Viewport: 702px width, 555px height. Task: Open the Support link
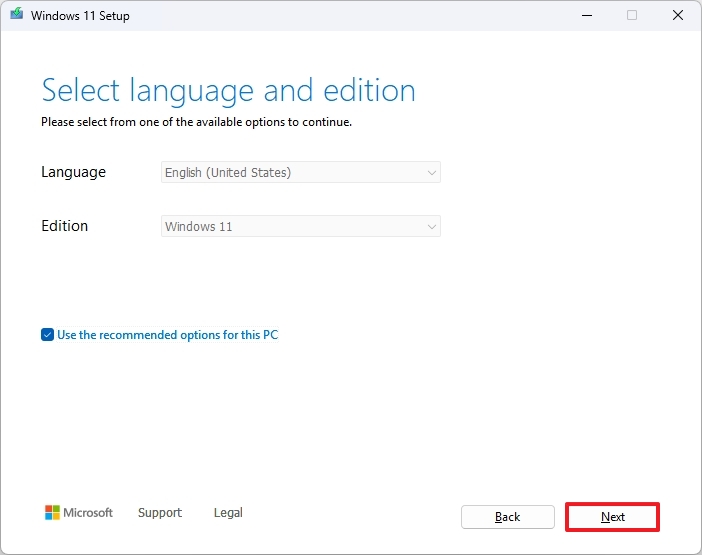point(160,513)
